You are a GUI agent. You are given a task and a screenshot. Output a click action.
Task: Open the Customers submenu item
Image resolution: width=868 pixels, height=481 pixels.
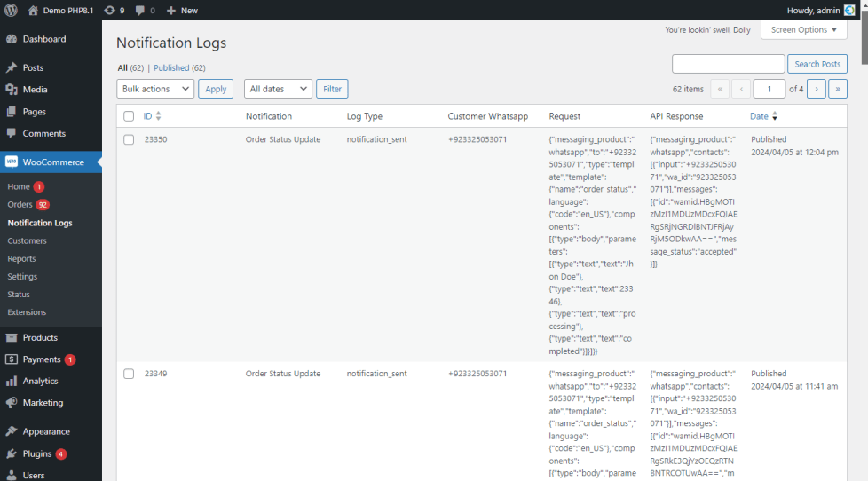pyautogui.click(x=27, y=240)
